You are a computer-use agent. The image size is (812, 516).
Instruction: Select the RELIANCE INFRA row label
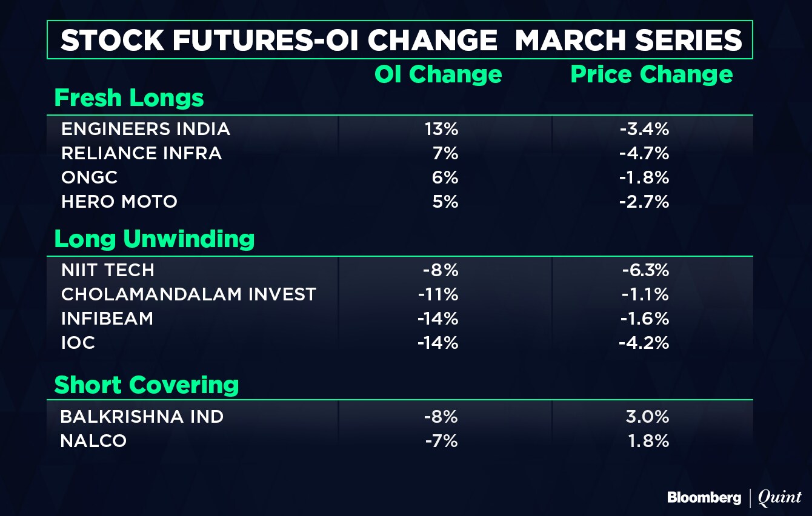pos(141,153)
